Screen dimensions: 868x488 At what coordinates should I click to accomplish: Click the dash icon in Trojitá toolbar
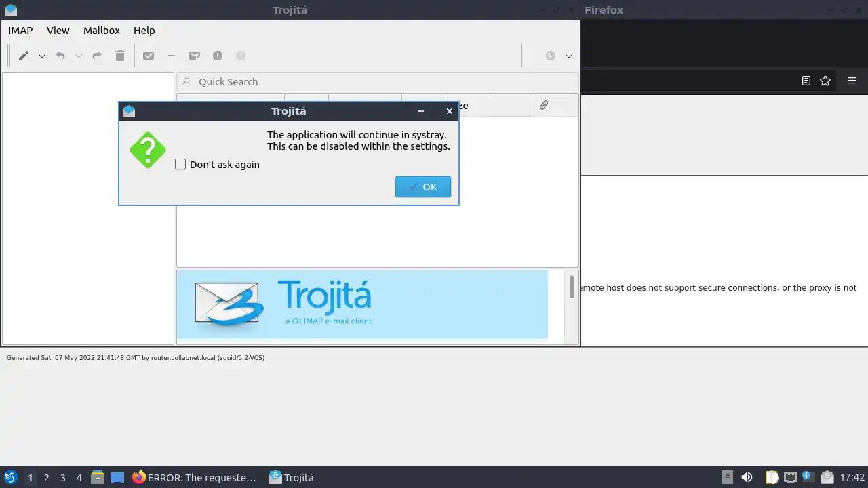pyautogui.click(x=172, y=56)
